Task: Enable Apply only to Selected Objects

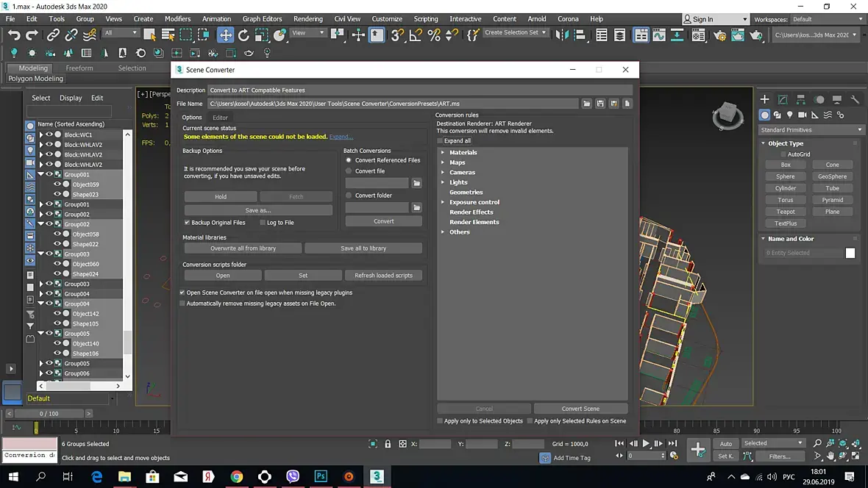Action: (440, 421)
